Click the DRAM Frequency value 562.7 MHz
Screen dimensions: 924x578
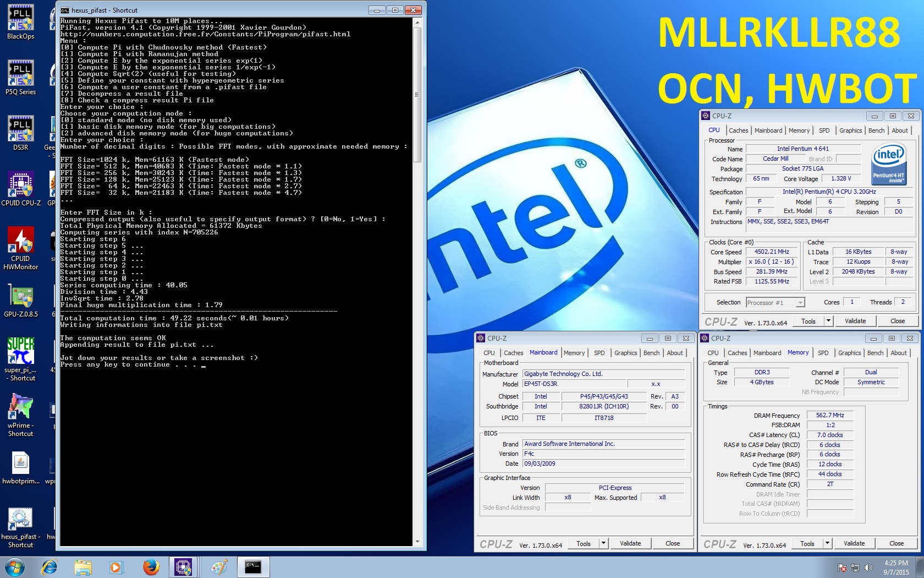pyautogui.click(x=830, y=415)
